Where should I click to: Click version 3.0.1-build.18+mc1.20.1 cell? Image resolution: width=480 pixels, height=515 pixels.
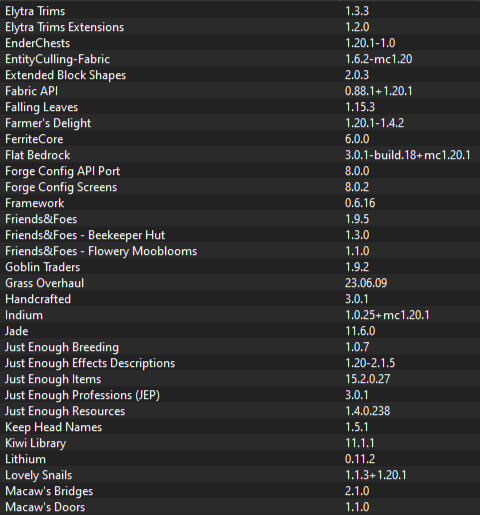pos(408,155)
